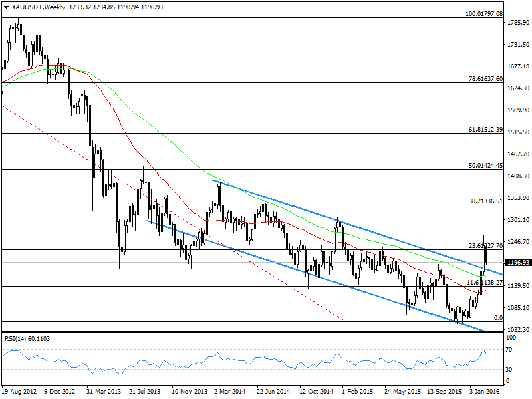Viewport: 532px width, 399px height.
Task: Click time axis date 22 Jun 2014
Action: click(273, 392)
